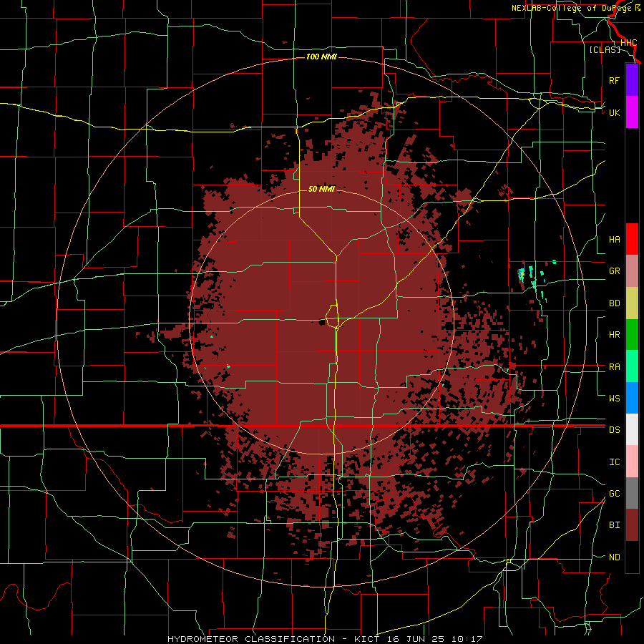Click the 100 NMI range ring label

(321, 57)
